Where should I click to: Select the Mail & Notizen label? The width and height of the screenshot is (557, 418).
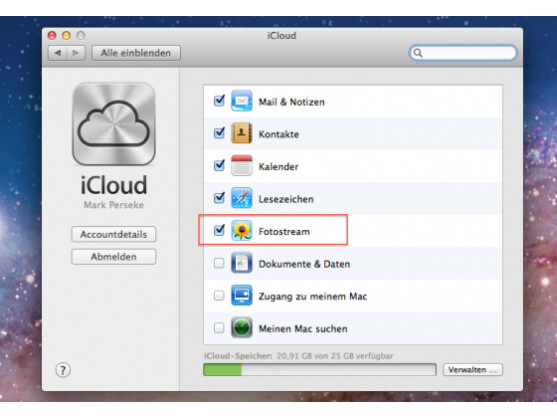pyautogui.click(x=292, y=102)
